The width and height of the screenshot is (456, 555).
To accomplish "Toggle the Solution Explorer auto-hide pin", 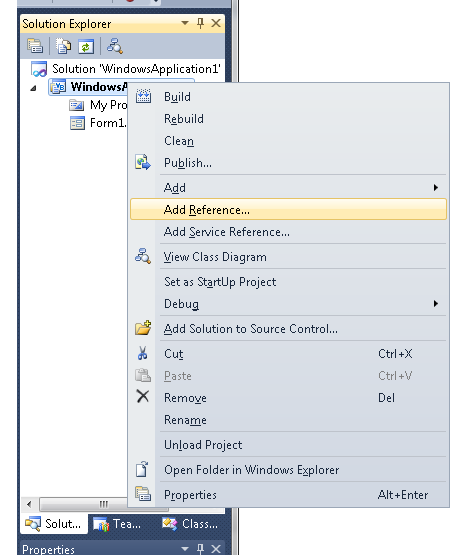I will [x=200, y=23].
